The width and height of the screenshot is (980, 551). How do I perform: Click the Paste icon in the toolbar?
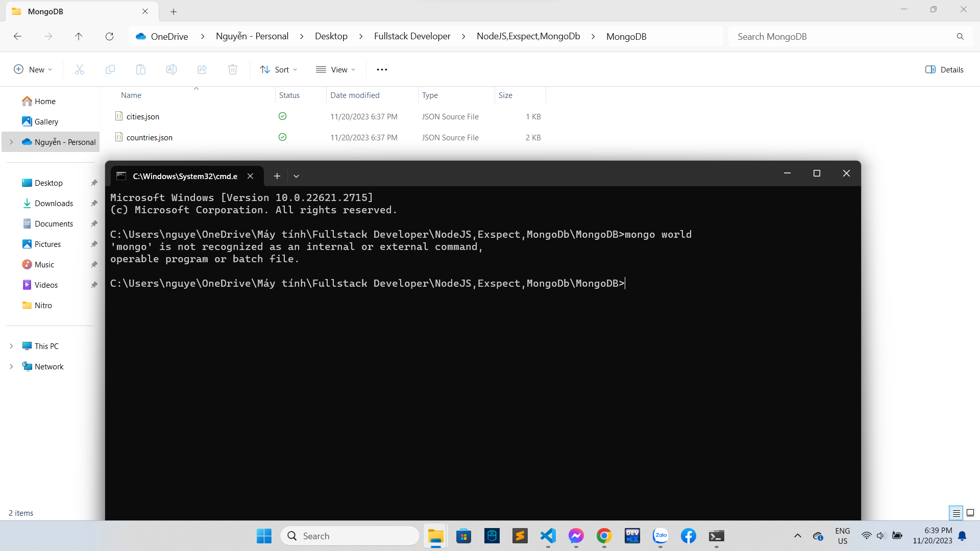pos(141,69)
